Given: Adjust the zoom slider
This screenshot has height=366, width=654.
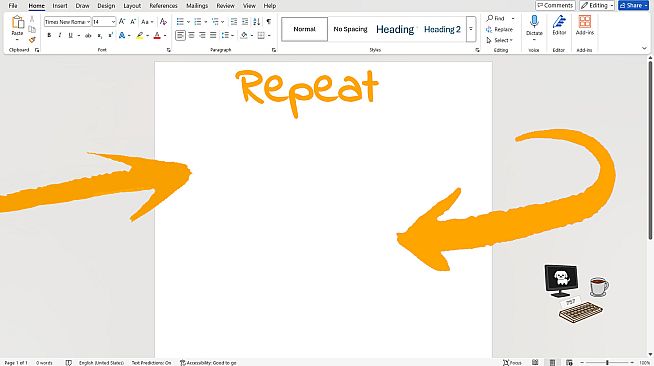Looking at the screenshot, I should tap(607, 363).
